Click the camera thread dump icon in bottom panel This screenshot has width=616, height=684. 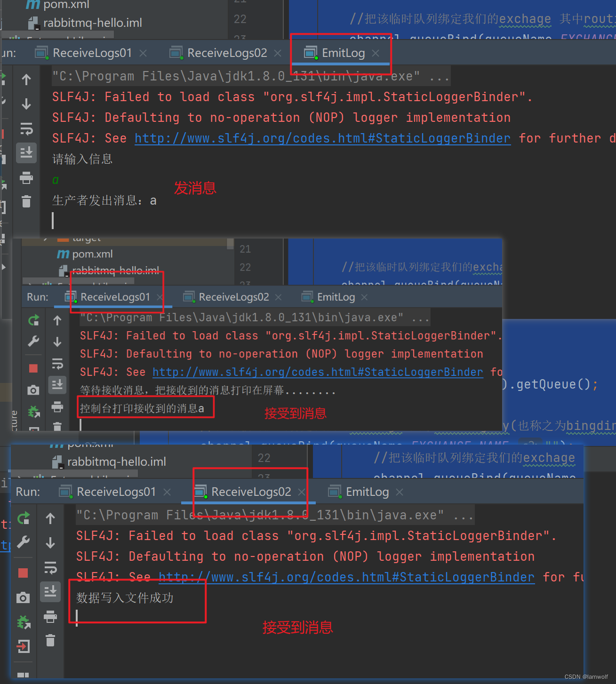(23, 597)
